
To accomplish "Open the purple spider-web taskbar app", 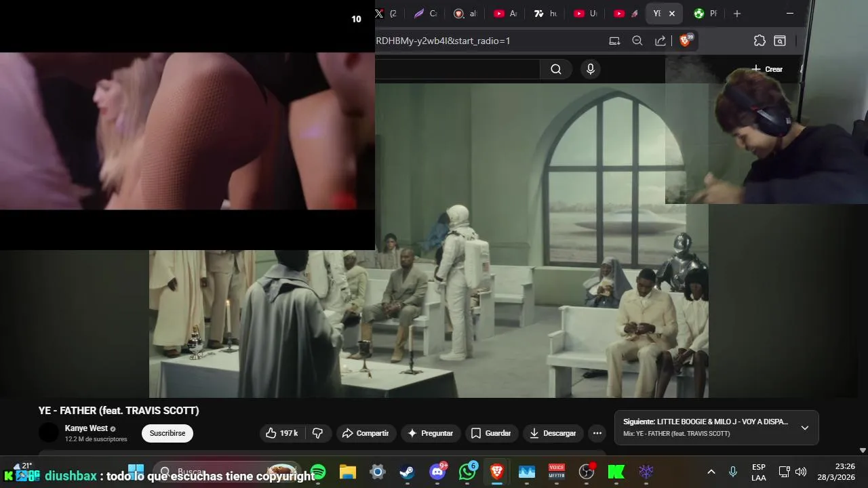I will (x=646, y=472).
